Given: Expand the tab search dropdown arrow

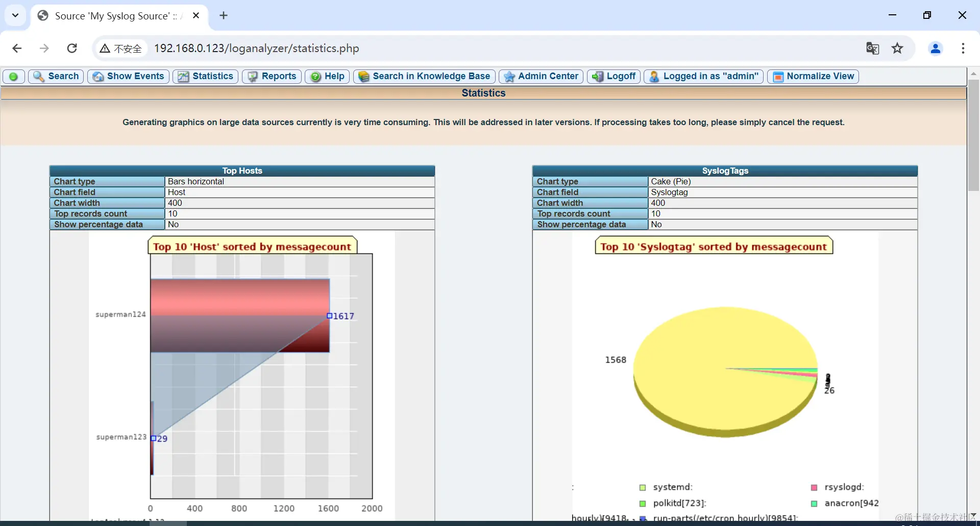Looking at the screenshot, I should (15, 15).
